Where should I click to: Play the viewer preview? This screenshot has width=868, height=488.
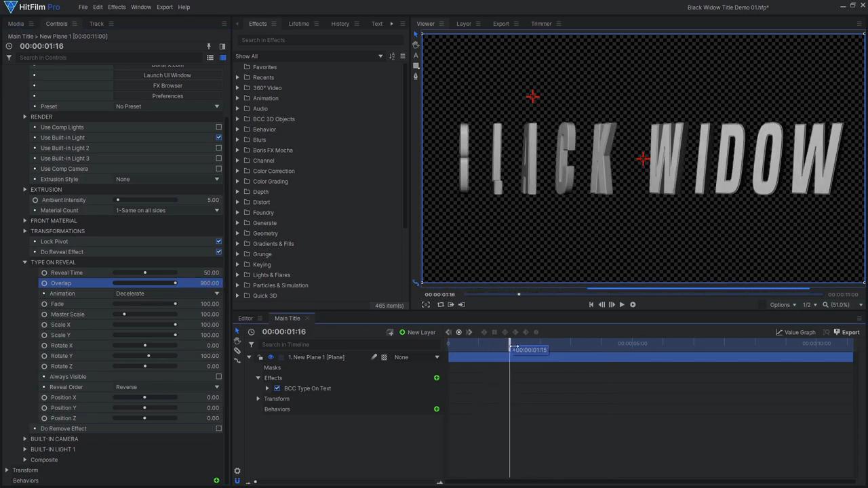(622, 305)
